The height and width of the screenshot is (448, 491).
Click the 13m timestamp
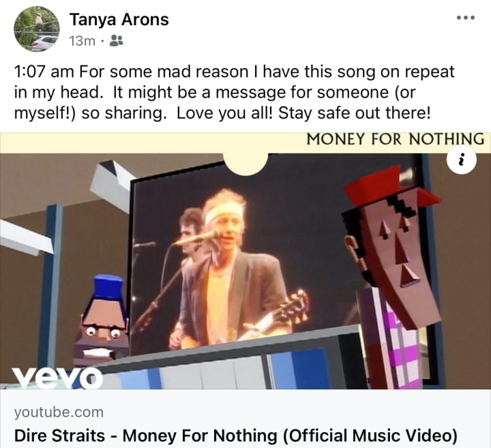[x=82, y=41]
